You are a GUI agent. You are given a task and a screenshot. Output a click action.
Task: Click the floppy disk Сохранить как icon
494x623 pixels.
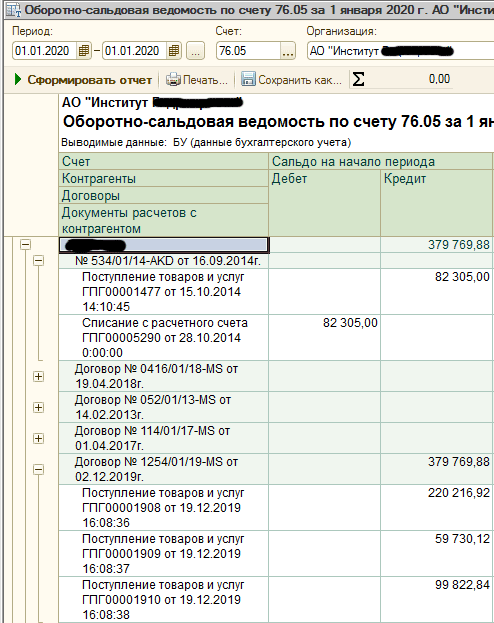point(248,79)
